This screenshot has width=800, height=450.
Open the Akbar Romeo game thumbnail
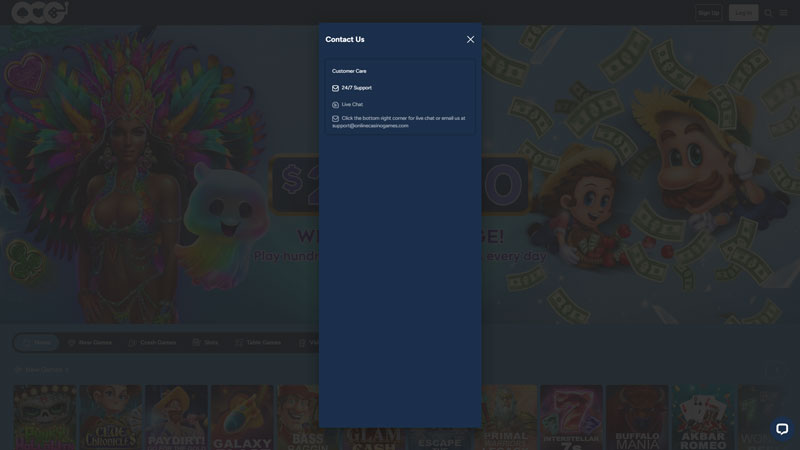(703, 417)
